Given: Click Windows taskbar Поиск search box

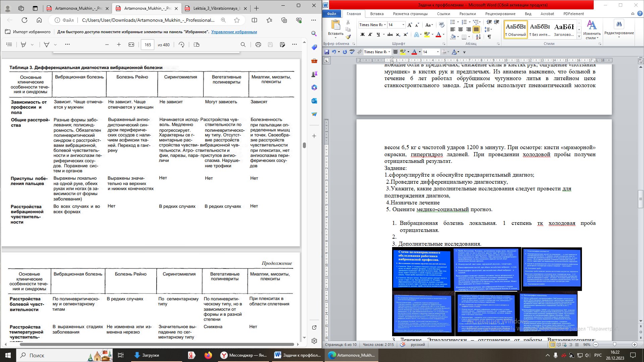Looking at the screenshot, I should pyautogui.click(x=65, y=355).
